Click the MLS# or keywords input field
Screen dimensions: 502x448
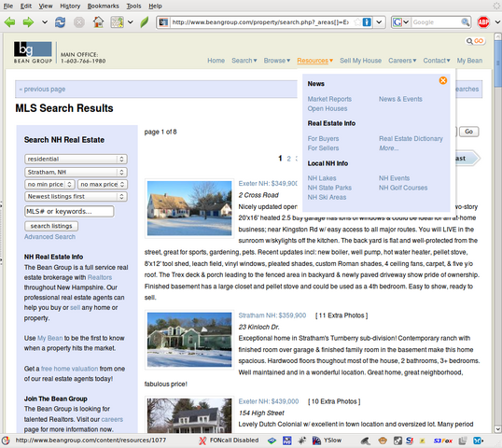69,211
